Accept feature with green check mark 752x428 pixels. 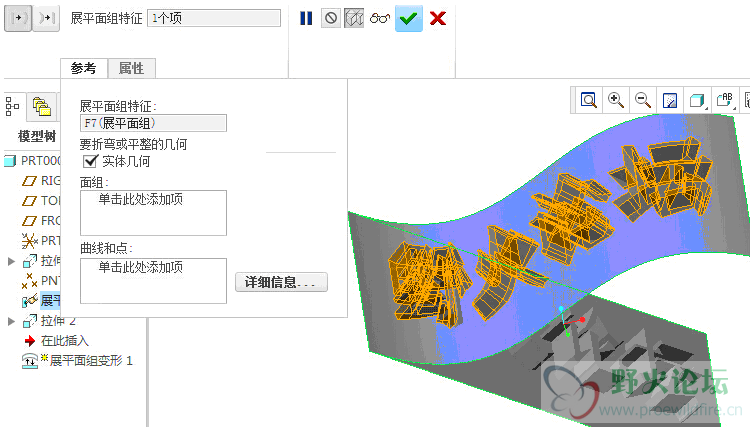point(409,19)
